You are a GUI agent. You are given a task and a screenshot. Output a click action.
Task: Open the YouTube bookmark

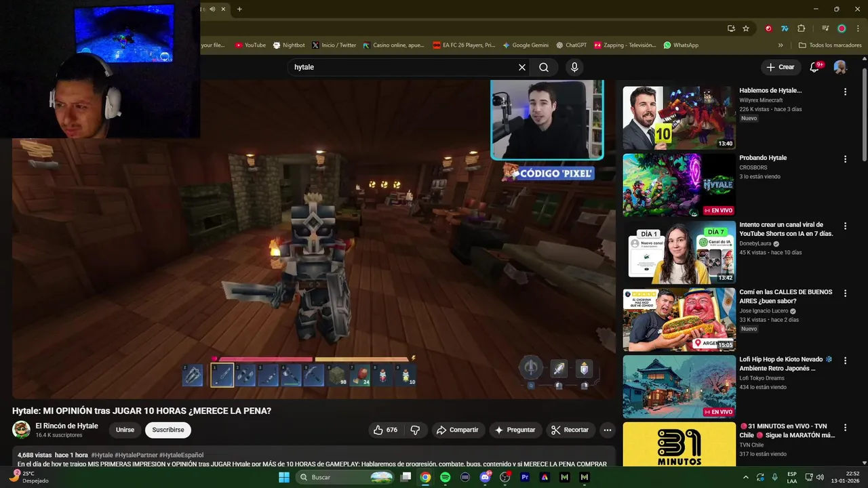250,45
